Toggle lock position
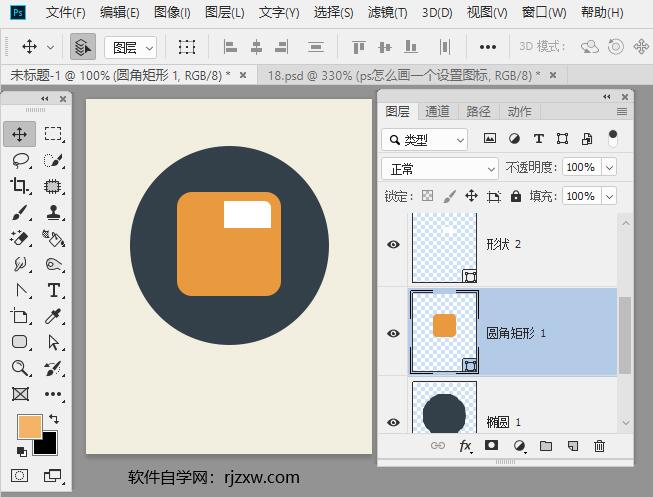Screen dimensions: 653x497 point(471,195)
